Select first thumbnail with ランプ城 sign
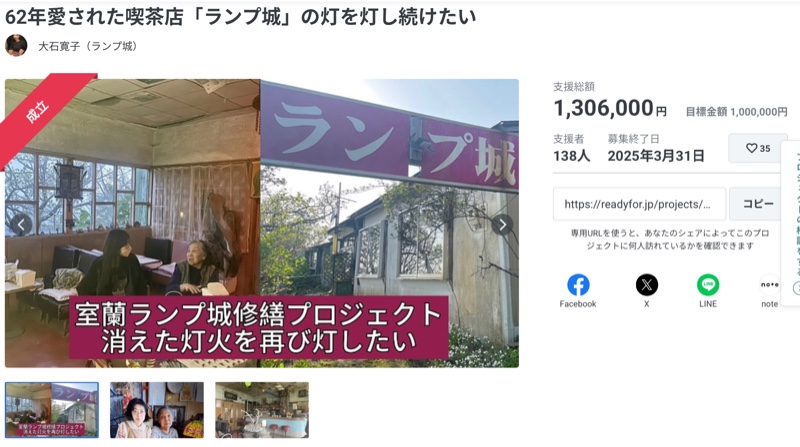Image resolution: width=800 pixels, height=447 pixels. pyautogui.click(x=52, y=410)
